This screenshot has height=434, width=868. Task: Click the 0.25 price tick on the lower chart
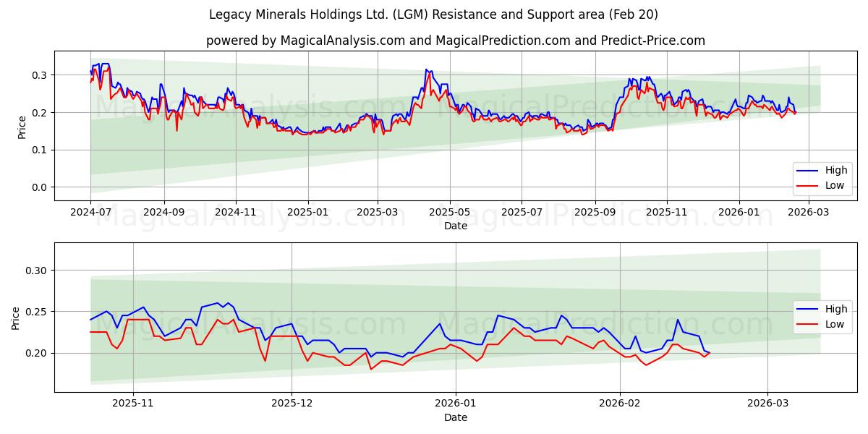coord(37,312)
